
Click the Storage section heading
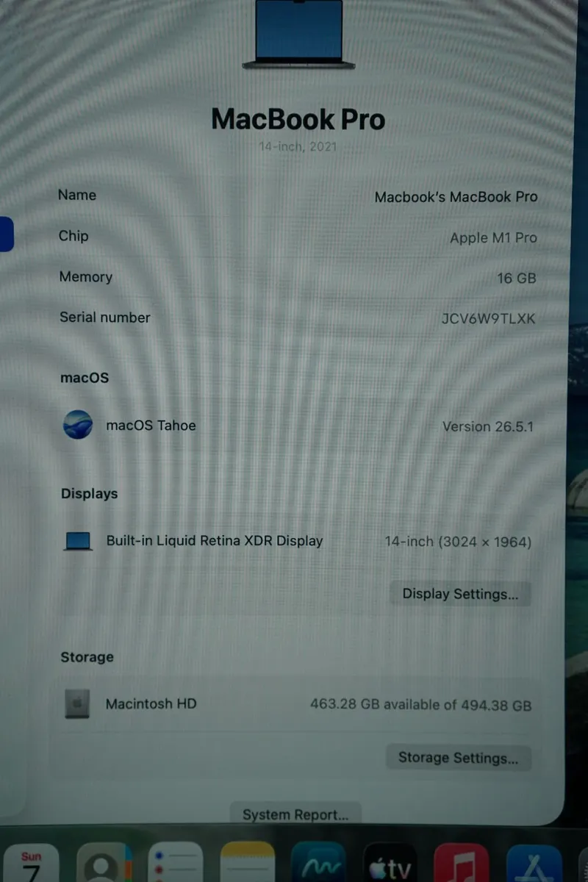87,657
